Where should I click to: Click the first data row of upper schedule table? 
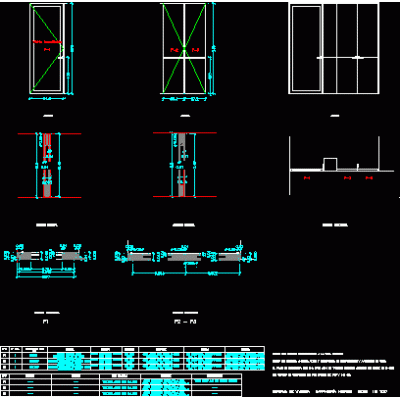pyautogui.click(x=133, y=355)
